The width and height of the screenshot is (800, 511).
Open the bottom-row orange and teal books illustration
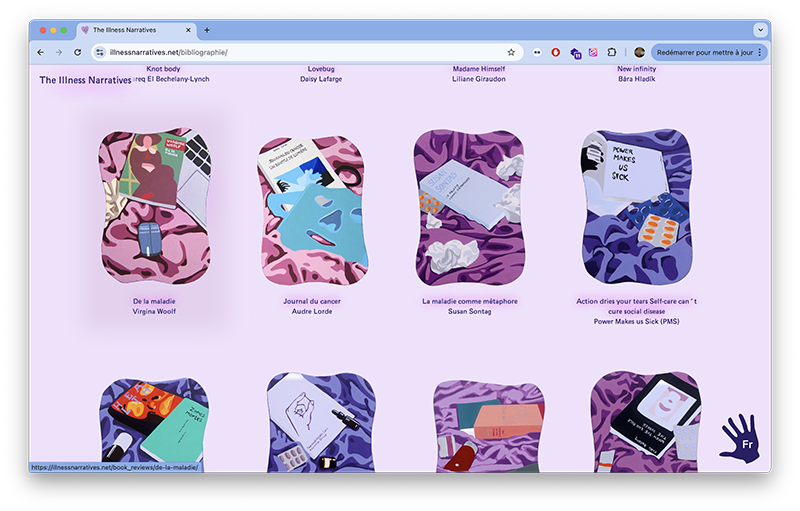(x=155, y=425)
